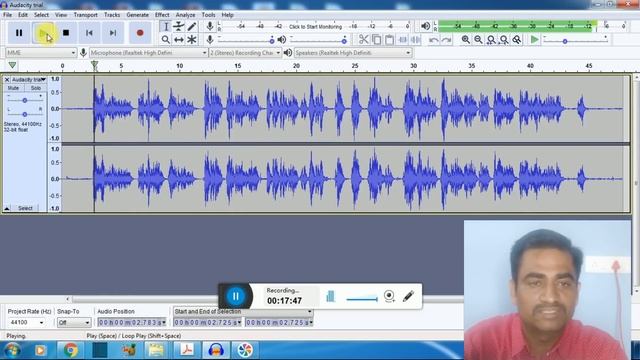Click the recording meter microphone icon
Image resolution: width=640 pixels, height=360 pixels.
click(x=210, y=27)
